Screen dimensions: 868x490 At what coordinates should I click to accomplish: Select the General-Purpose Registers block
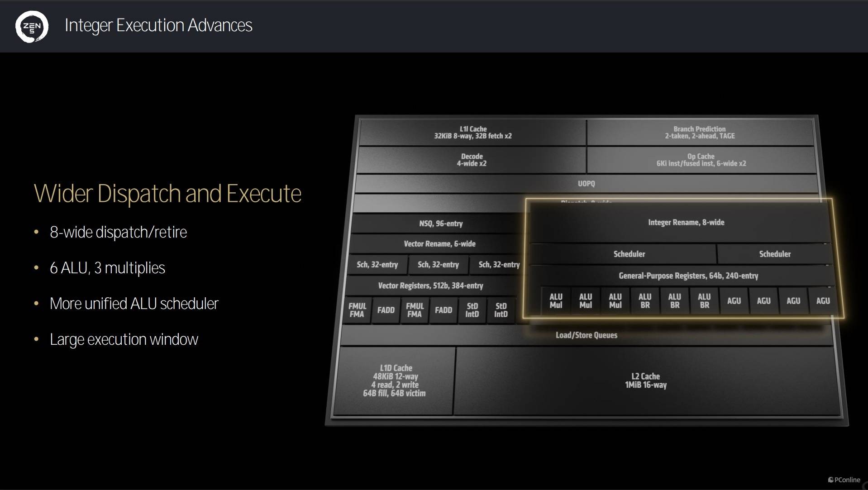(x=688, y=276)
